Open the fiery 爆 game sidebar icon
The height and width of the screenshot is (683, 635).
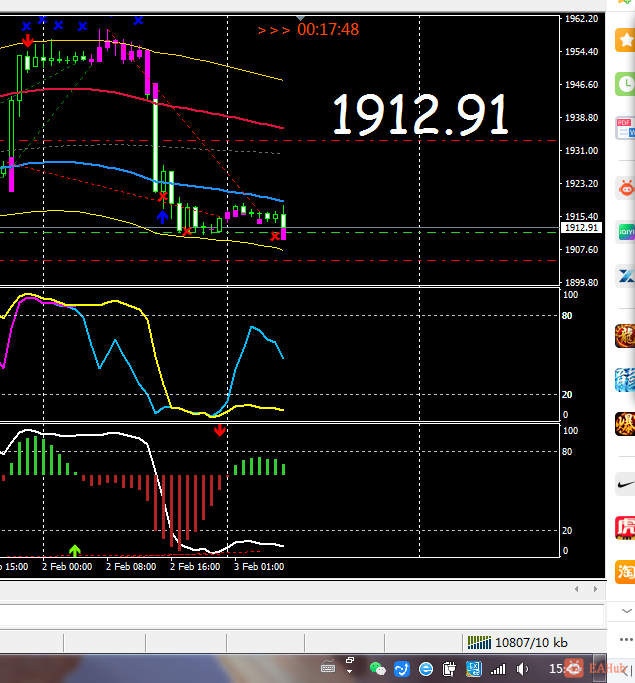[x=625, y=424]
